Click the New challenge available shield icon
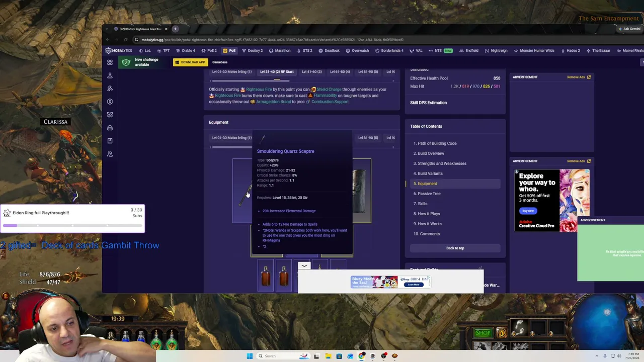644x362 pixels. (126, 62)
